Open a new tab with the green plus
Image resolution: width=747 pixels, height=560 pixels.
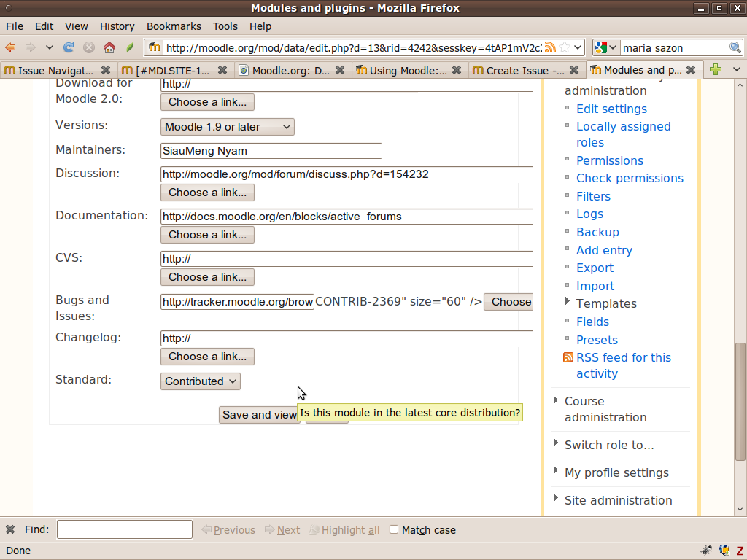pos(715,69)
